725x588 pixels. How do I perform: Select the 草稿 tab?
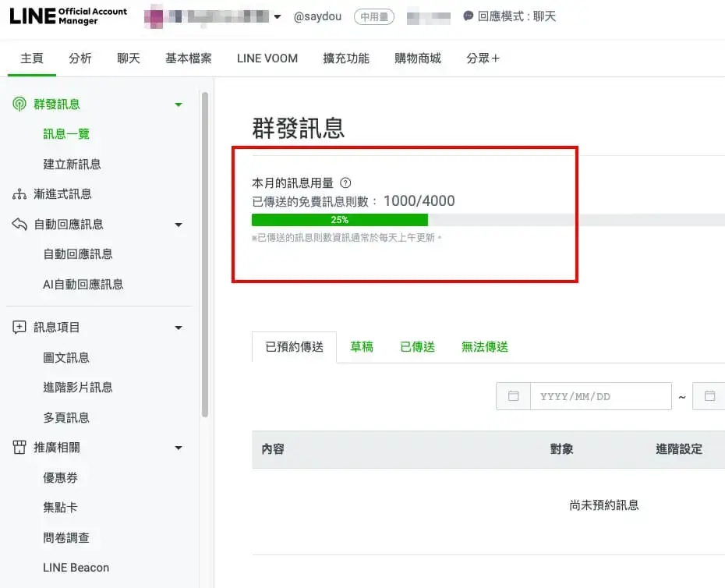[x=362, y=347]
